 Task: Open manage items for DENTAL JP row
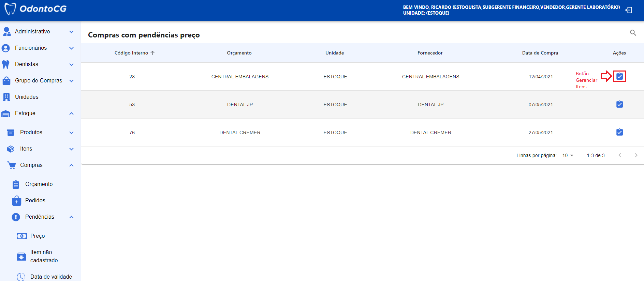click(x=619, y=104)
